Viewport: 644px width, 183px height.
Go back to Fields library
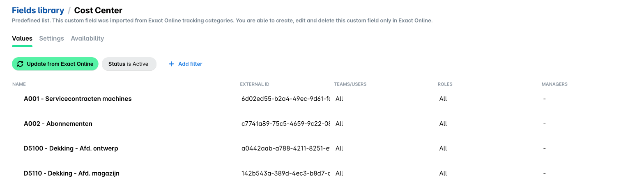click(38, 10)
